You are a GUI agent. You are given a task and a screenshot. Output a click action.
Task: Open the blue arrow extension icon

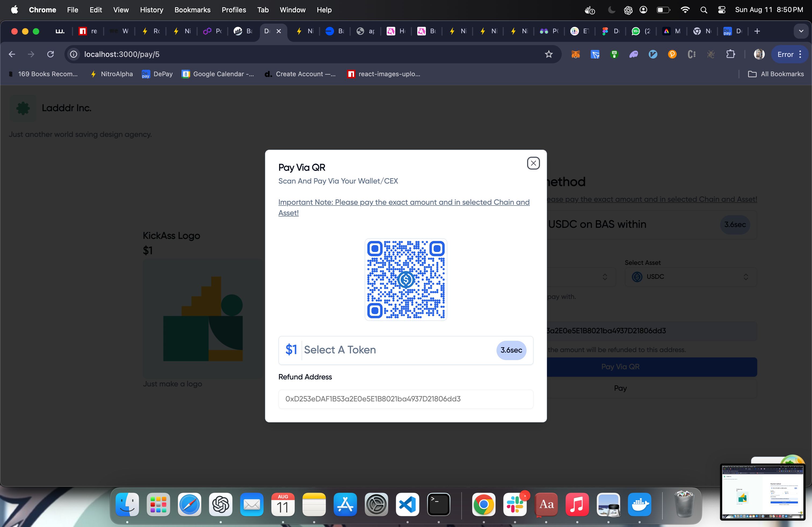pos(595,54)
